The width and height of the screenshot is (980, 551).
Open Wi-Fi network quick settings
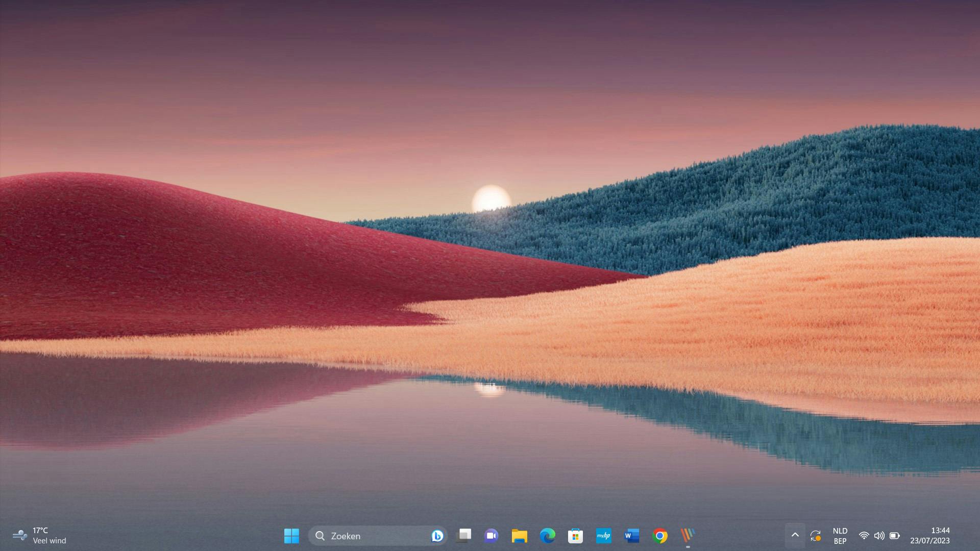click(x=864, y=536)
